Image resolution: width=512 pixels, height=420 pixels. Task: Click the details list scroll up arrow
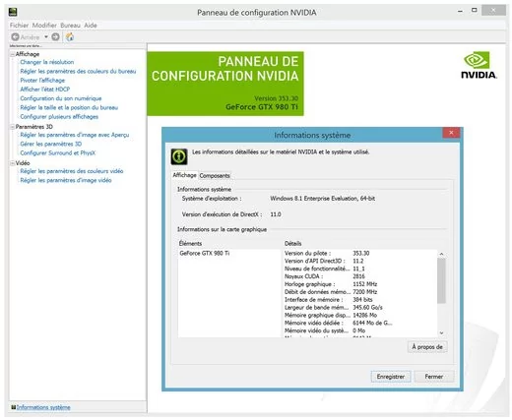[x=441, y=254]
